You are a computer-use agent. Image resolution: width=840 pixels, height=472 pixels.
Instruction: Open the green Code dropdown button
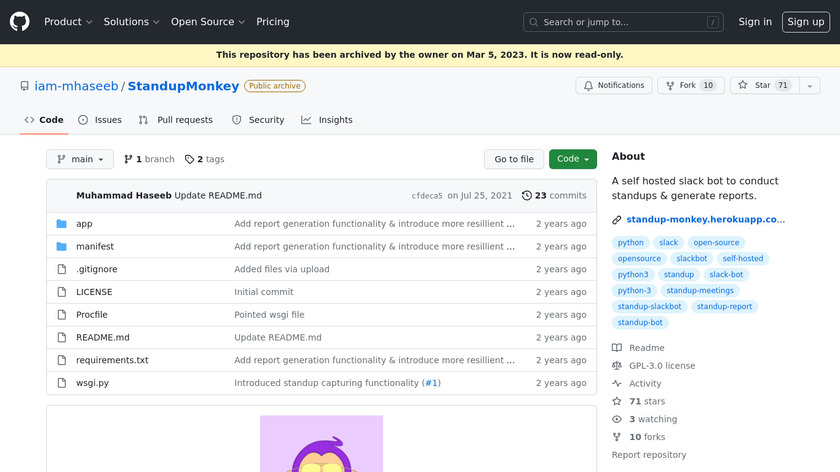572,159
